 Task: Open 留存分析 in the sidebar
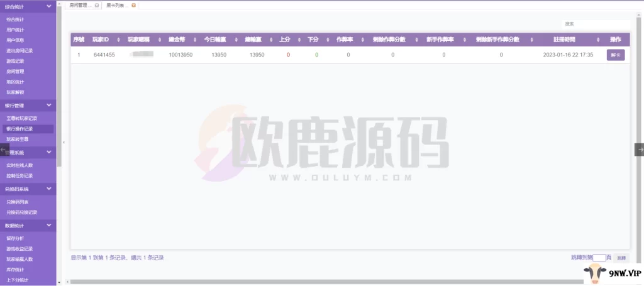(x=15, y=238)
